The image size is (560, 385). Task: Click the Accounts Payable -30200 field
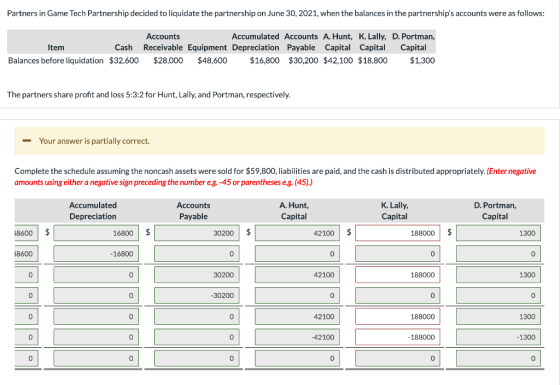tap(197, 296)
